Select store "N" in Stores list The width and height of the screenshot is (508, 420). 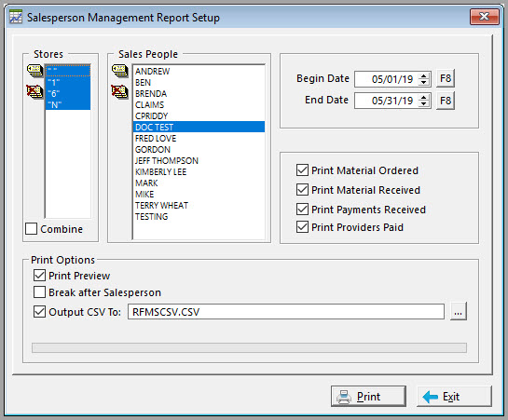click(68, 105)
